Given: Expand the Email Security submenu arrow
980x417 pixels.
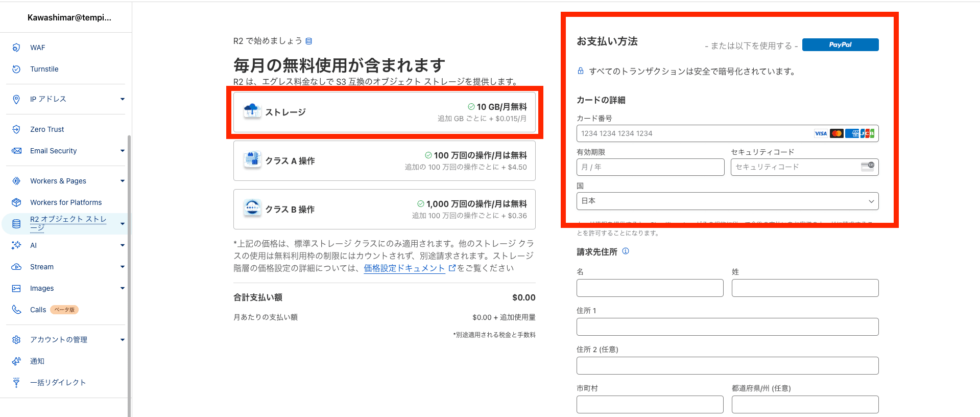Looking at the screenshot, I should tap(122, 151).
